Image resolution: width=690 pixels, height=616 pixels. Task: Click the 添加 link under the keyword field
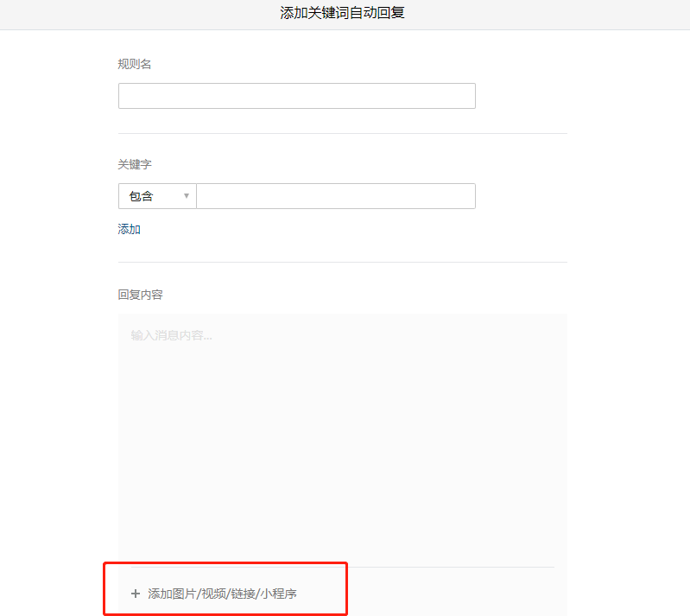point(129,229)
